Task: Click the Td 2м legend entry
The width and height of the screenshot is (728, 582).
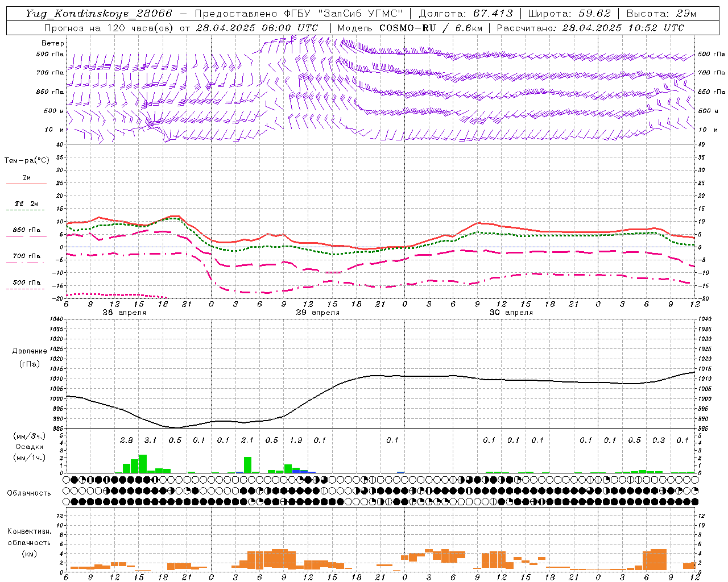Action: [26, 203]
